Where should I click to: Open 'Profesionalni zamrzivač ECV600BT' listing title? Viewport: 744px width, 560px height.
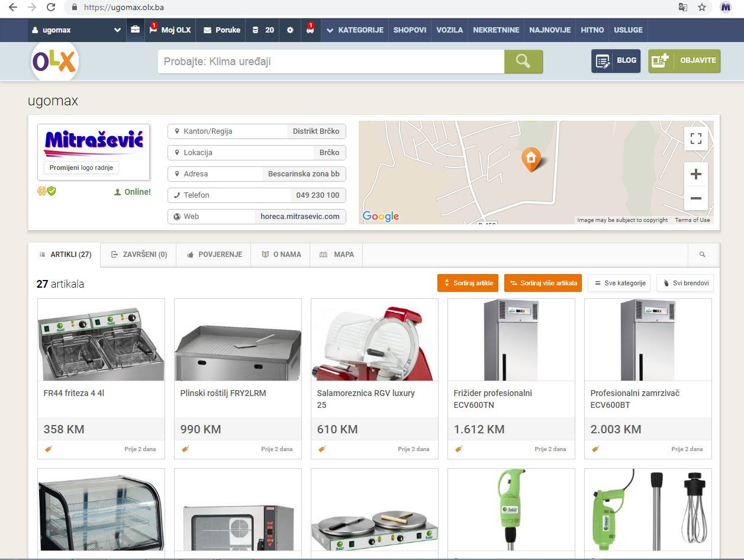[635, 399]
